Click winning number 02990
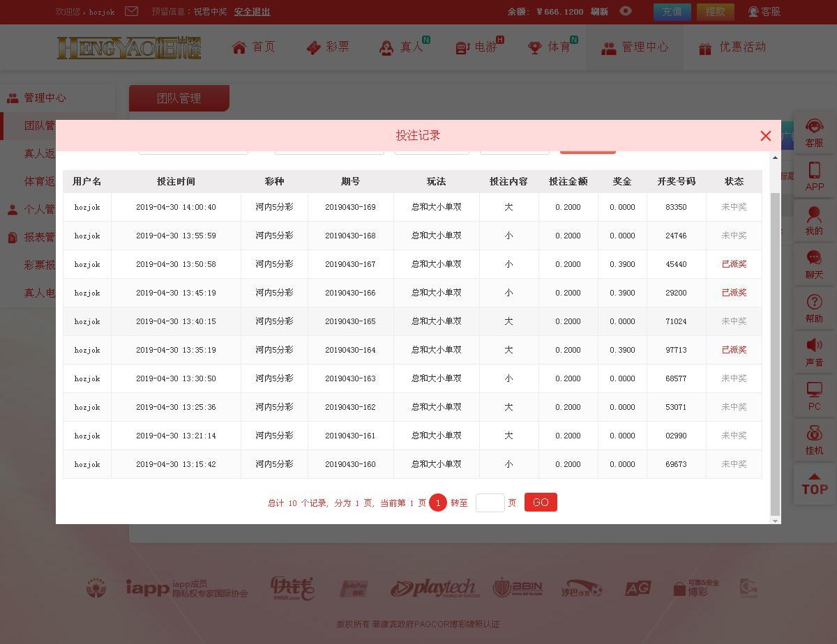837x644 pixels. coord(676,436)
